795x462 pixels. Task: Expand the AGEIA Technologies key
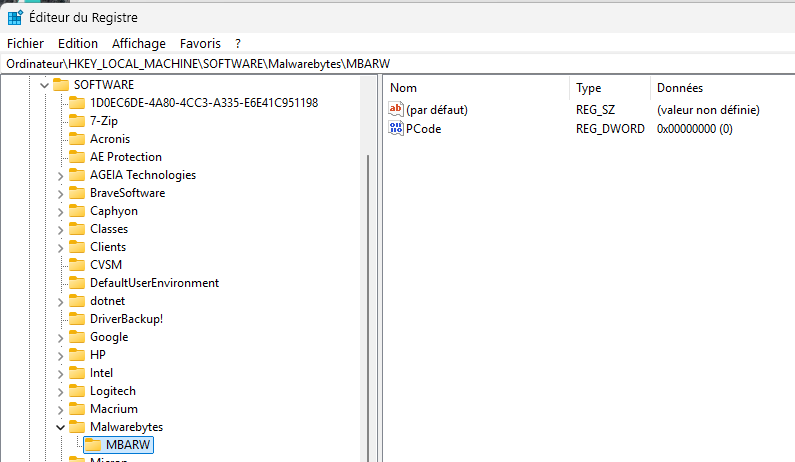click(x=60, y=176)
